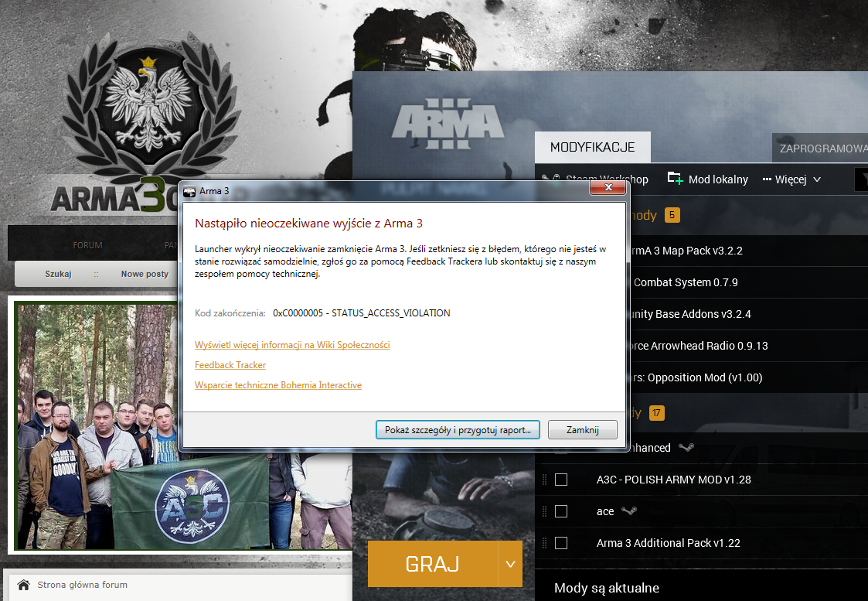Click the Arma 3 logo in launcher
This screenshot has height=601, width=868.
click(448, 123)
